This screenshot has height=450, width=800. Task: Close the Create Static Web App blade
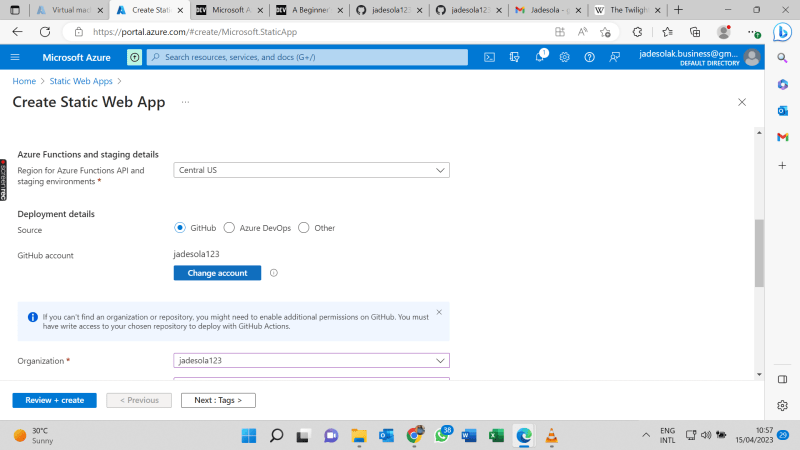(742, 102)
